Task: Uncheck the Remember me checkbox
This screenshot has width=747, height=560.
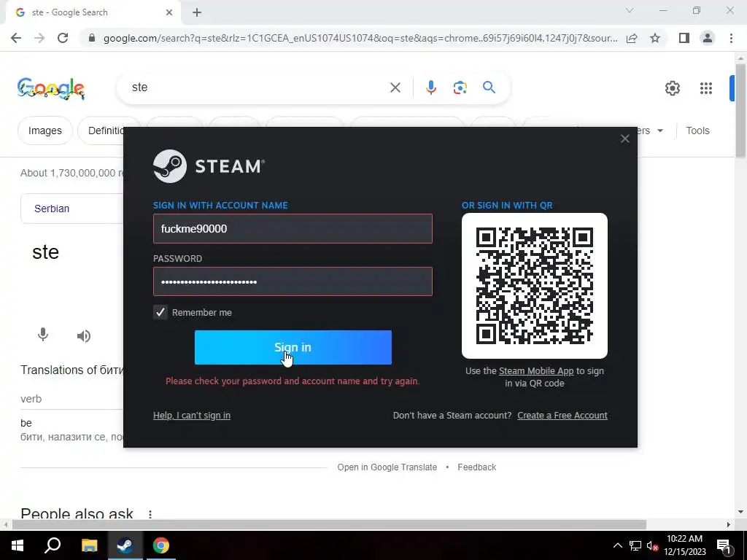Action: tap(160, 312)
